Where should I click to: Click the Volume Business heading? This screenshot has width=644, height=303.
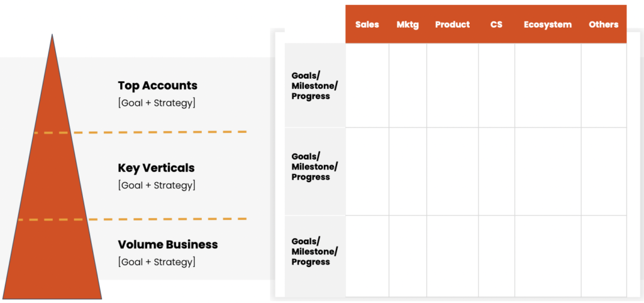[x=167, y=244]
